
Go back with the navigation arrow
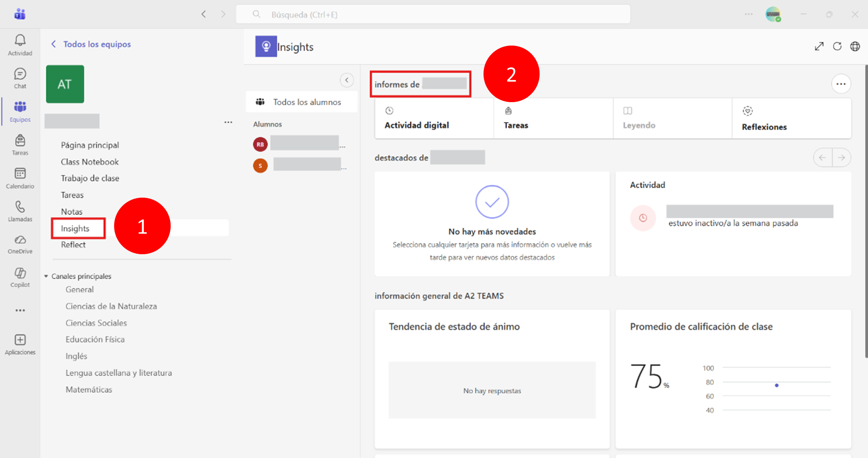pyautogui.click(x=204, y=14)
